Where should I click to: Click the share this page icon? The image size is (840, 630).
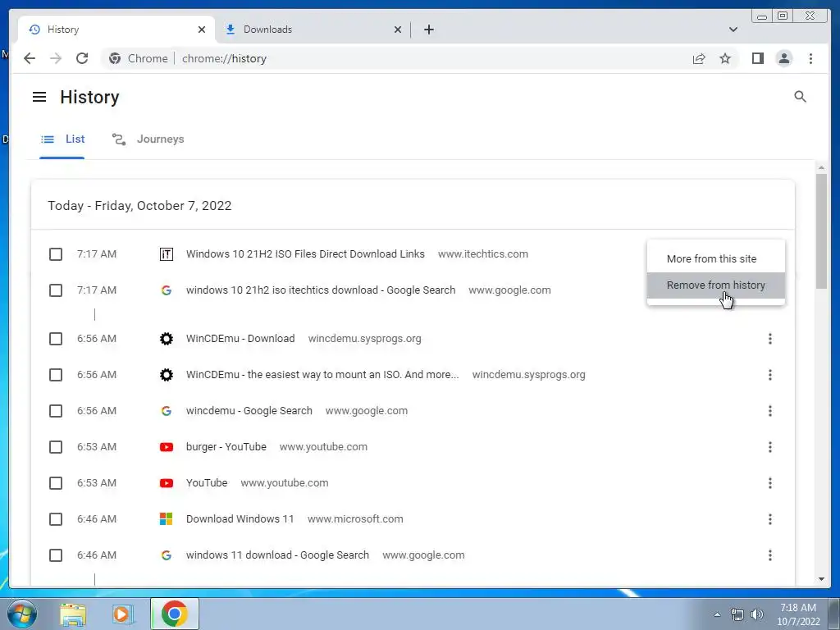pyautogui.click(x=699, y=58)
